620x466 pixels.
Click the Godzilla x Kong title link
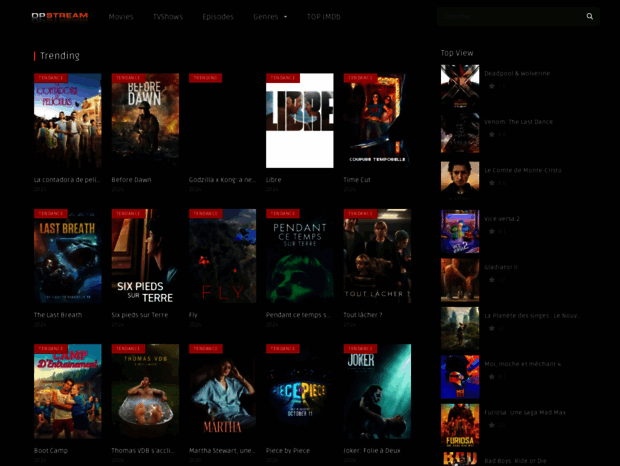coord(222,180)
